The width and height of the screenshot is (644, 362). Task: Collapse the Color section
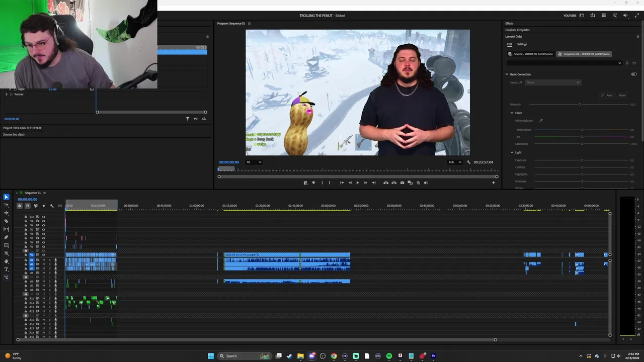click(512, 113)
